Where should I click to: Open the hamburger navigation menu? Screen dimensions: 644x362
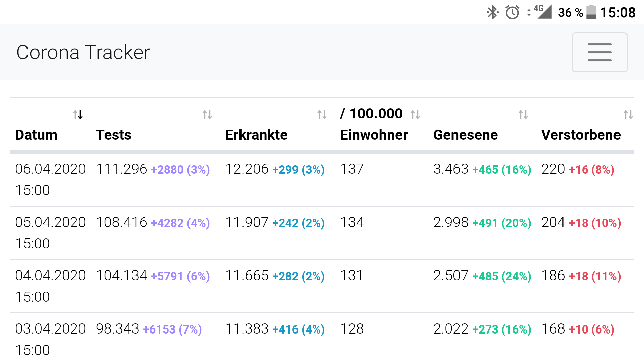(599, 52)
